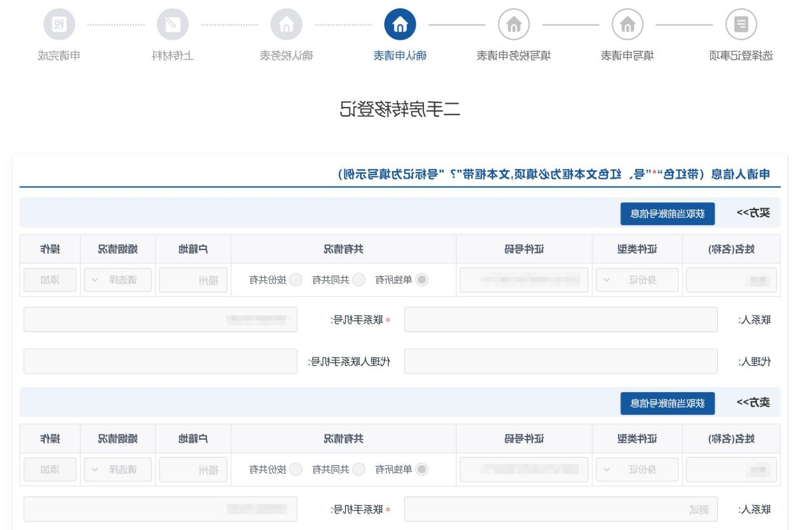Select 共同共有 radio in the 卖方 row
The width and height of the screenshot is (812, 530).
pyautogui.click(x=359, y=470)
